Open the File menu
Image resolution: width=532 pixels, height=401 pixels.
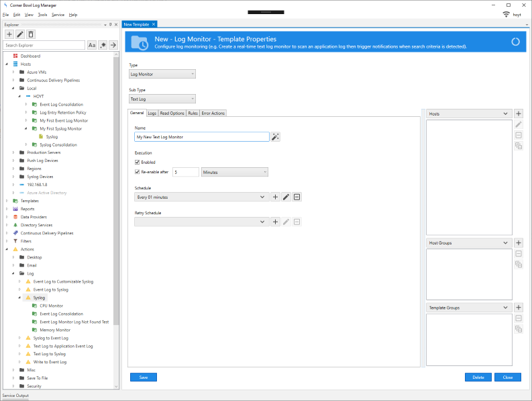click(6, 15)
